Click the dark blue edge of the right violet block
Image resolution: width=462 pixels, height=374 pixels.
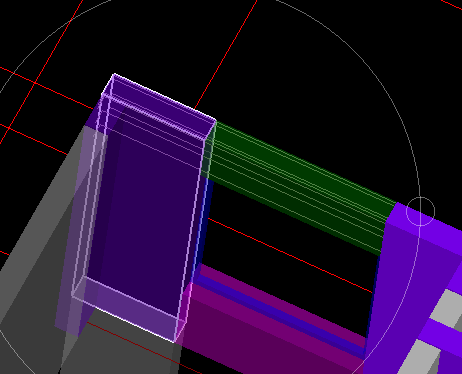coord(373,300)
